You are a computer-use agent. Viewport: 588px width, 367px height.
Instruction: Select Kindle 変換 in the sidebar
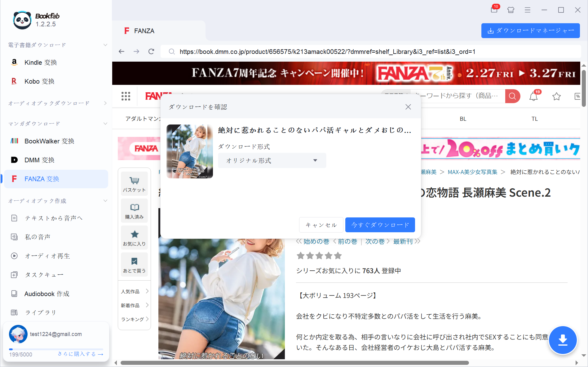point(40,62)
